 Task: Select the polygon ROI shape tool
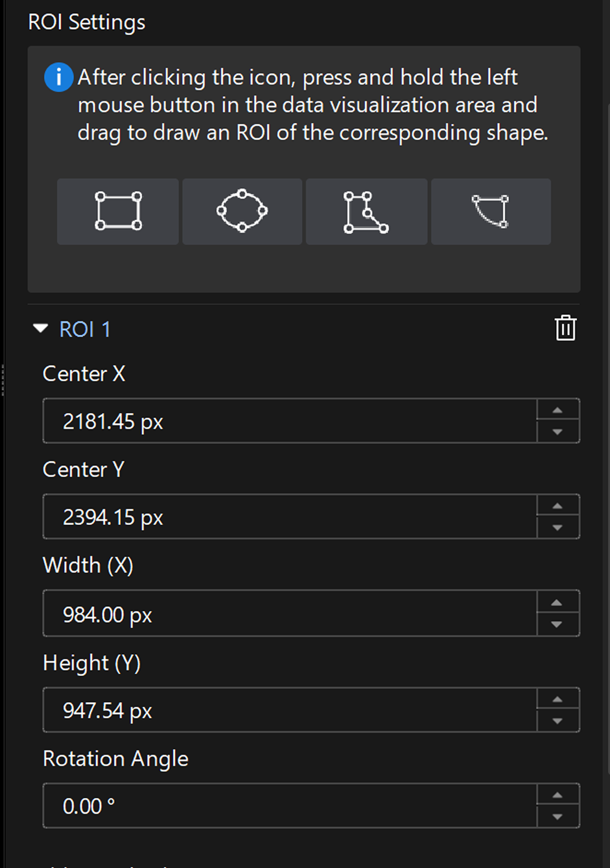366,212
